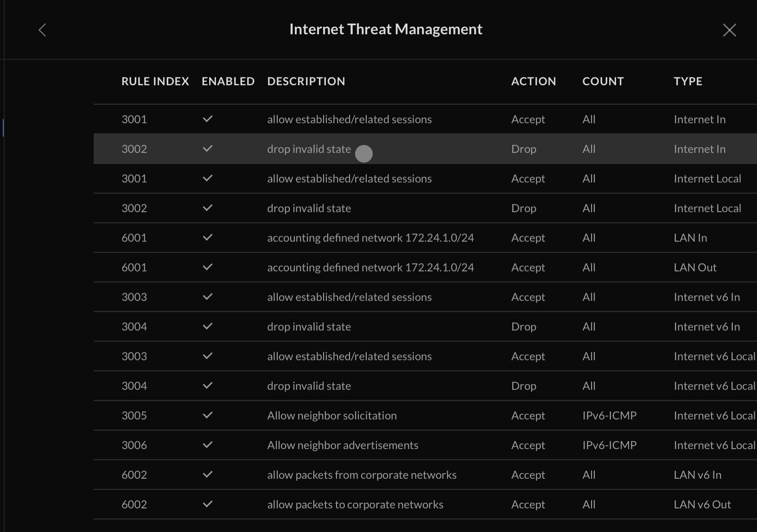The image size is (757, 532).
Task: Sort by COUNT column header
Action: [603, 81]
